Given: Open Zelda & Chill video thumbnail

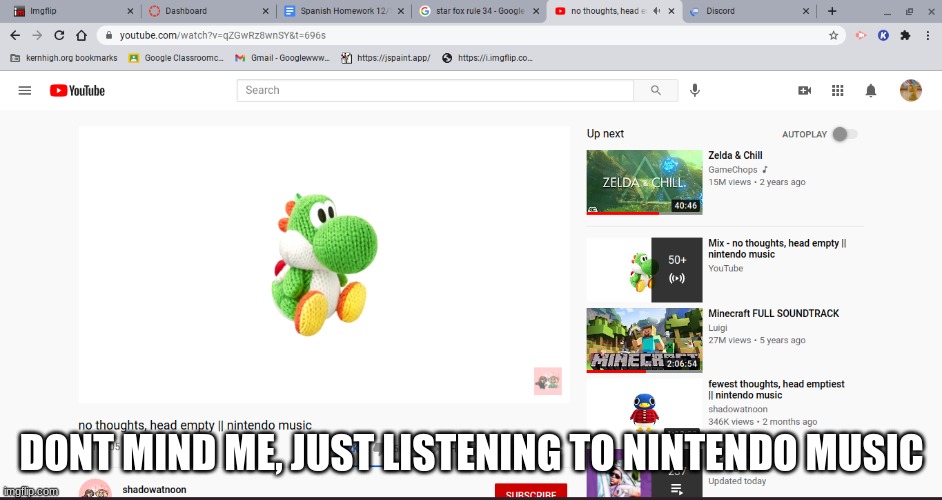Looking at the screenshot, I should (644, 182).
